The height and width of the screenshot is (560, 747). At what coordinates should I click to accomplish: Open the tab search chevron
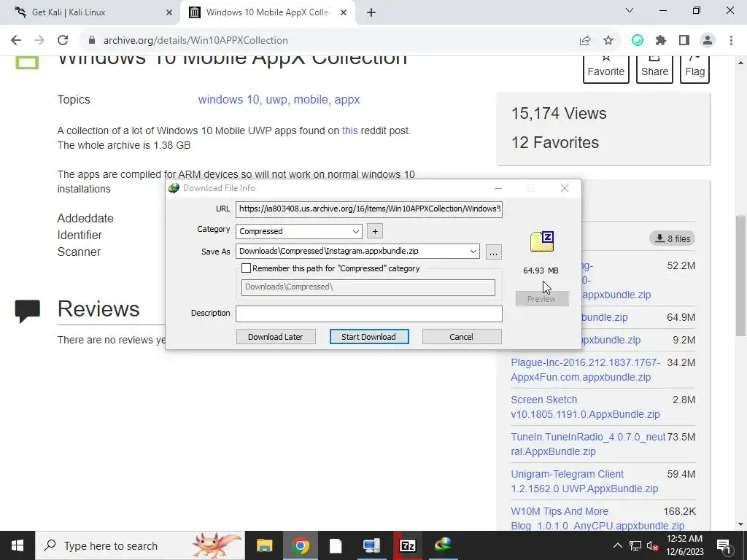(x=630, y=10)
